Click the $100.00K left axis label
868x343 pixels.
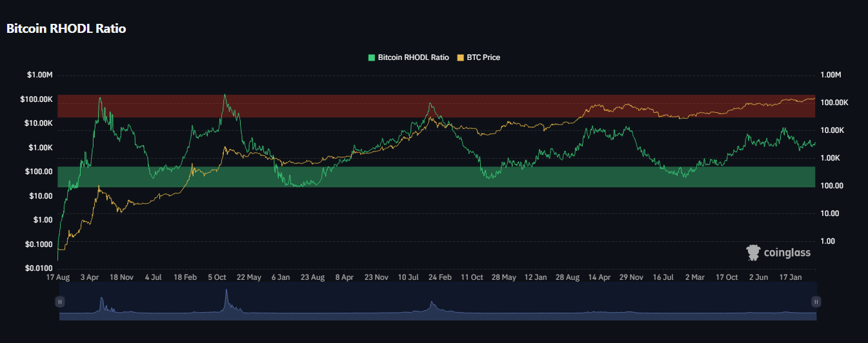37,99
